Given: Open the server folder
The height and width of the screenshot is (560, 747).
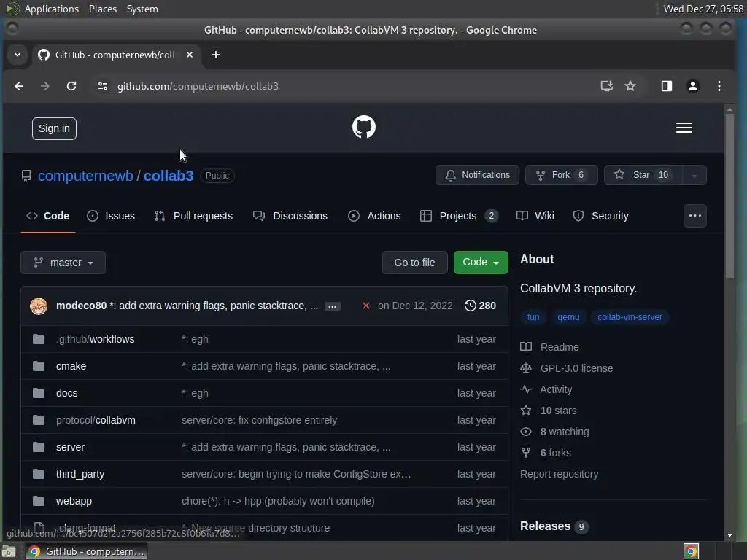Looking at the screenshot, I should pos(70,447).
